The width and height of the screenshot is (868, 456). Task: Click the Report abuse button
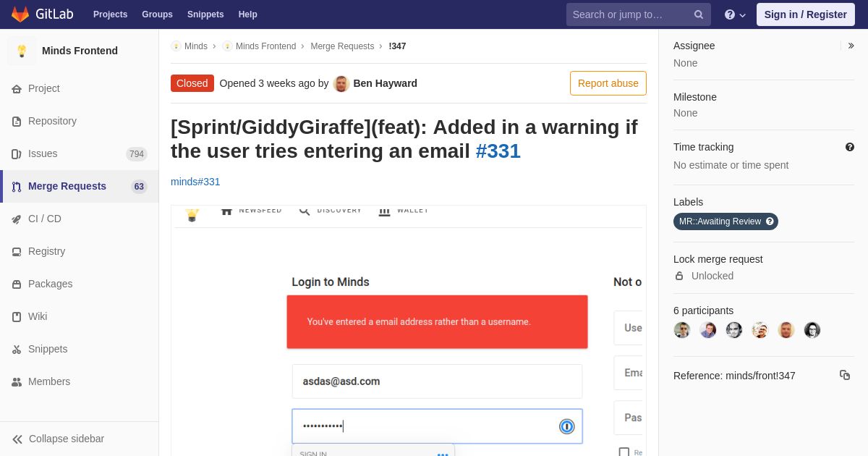pyautogui.click(x=608, y=83)
